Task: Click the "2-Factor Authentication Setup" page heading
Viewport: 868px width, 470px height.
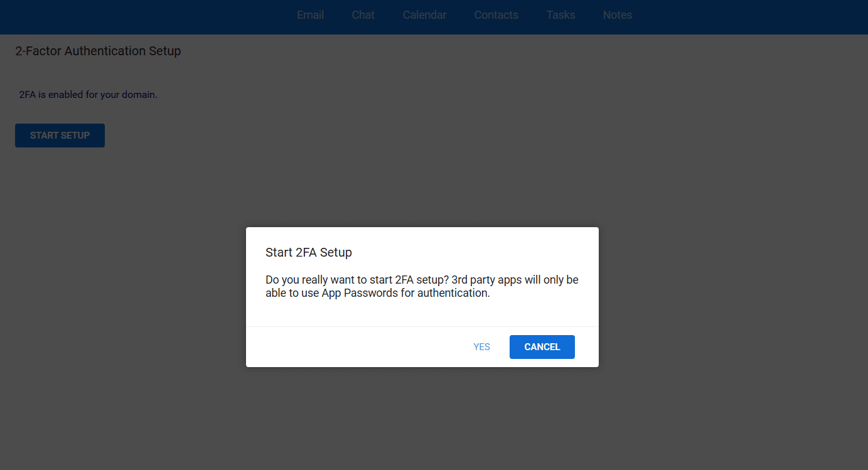Action: coord(98,51)
